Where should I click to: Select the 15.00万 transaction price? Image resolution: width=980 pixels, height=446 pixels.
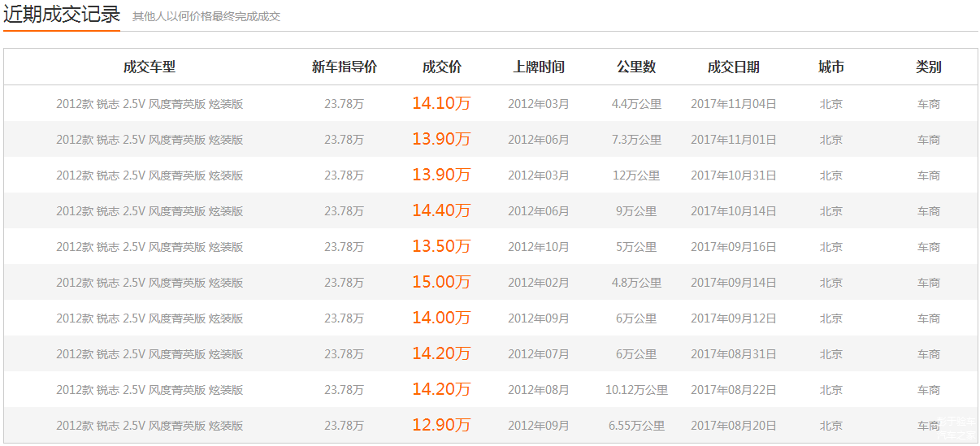tap(441, 283)
